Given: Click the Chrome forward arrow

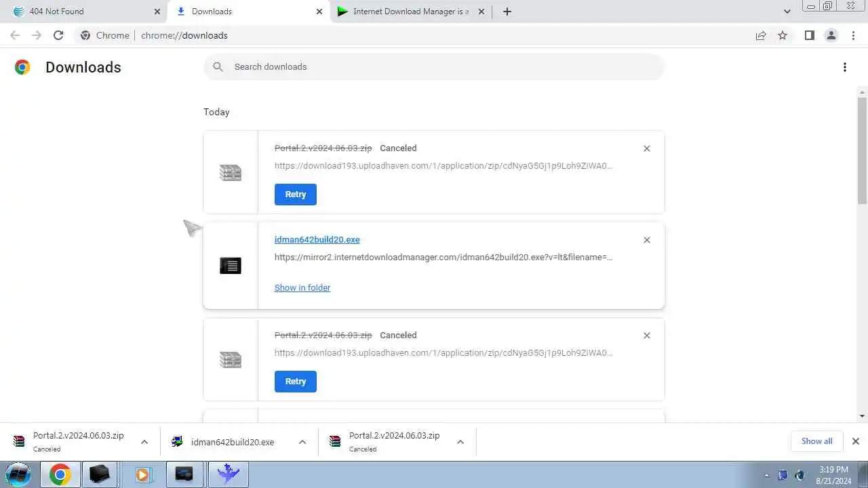Looking at the screenshot, I should (37, 35).
